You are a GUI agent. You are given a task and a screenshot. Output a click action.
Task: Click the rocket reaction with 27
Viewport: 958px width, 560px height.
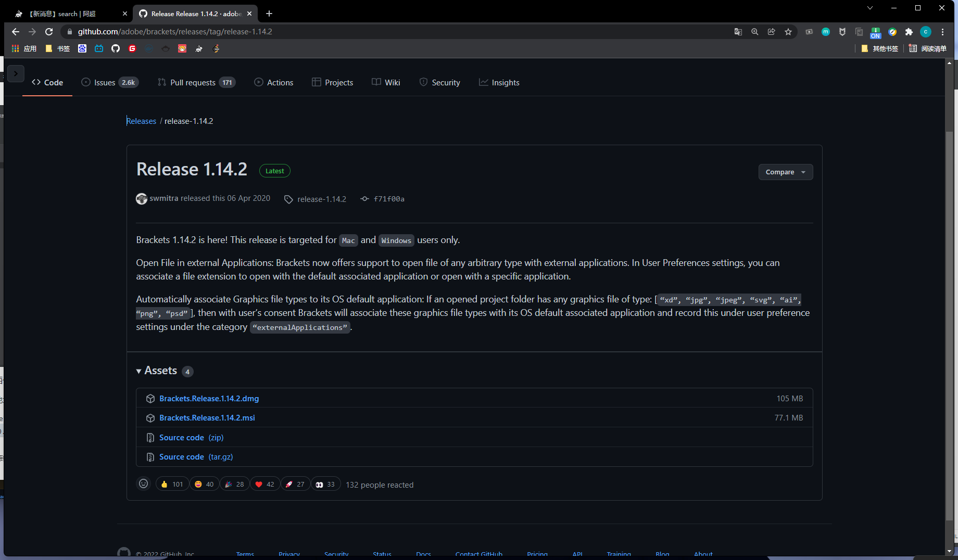coord(295,484)
